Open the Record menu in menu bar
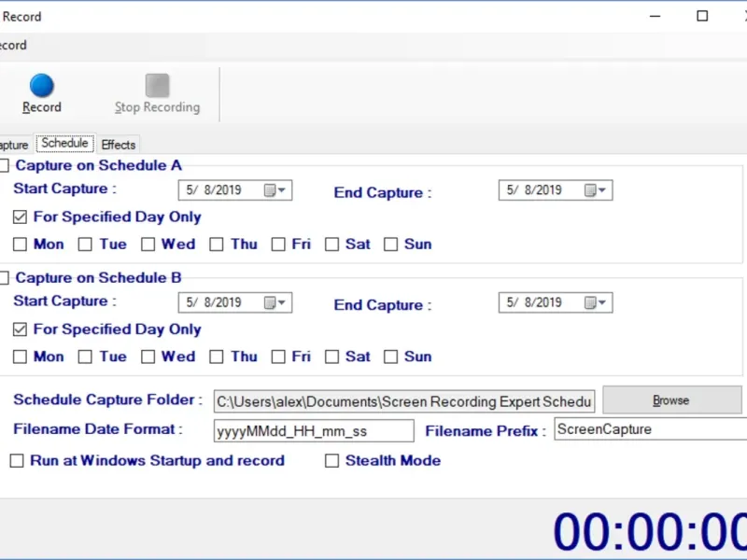 pos(13,45)
